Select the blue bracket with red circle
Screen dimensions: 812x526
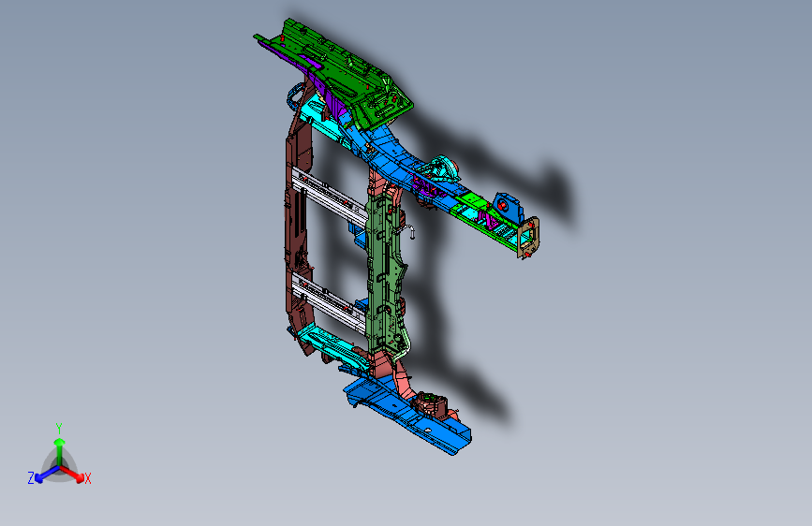(x=508, y=207)
